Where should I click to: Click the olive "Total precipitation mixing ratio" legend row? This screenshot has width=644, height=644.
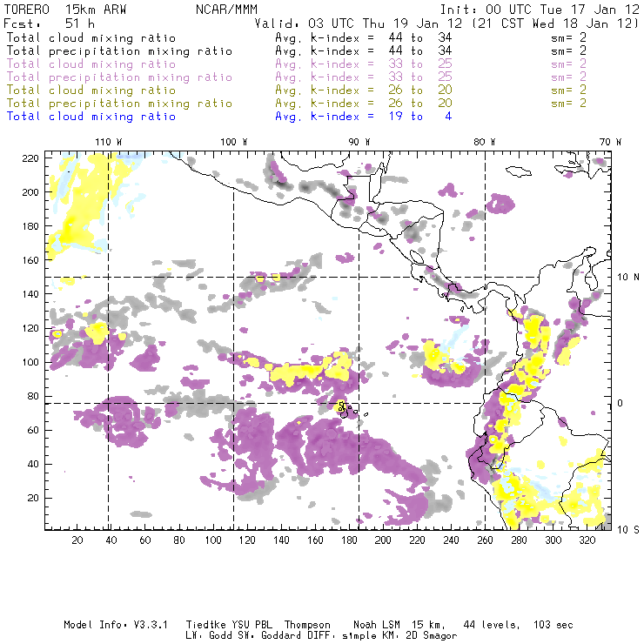click(119, 104)
